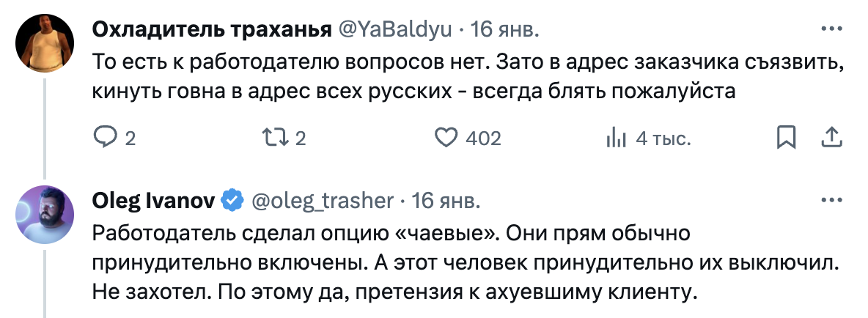Click Oleg Ivanov's blue verified badge
Screen dimensions: 868x318
click(x=234, y=199)
